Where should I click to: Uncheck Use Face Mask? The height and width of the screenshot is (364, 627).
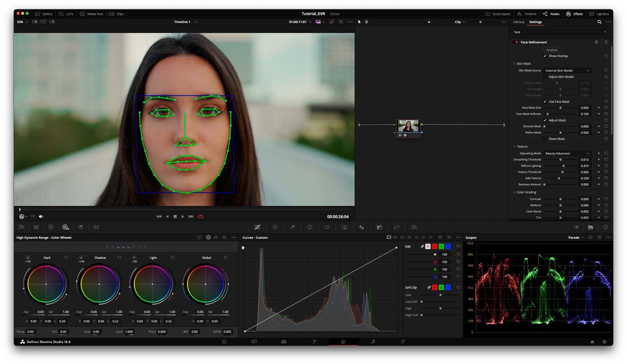545,101
